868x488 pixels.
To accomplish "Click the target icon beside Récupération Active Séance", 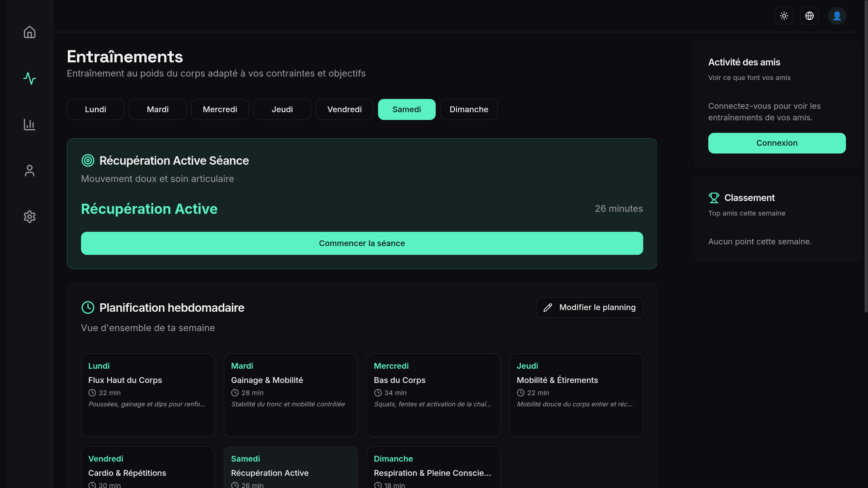I will (88, 161).
